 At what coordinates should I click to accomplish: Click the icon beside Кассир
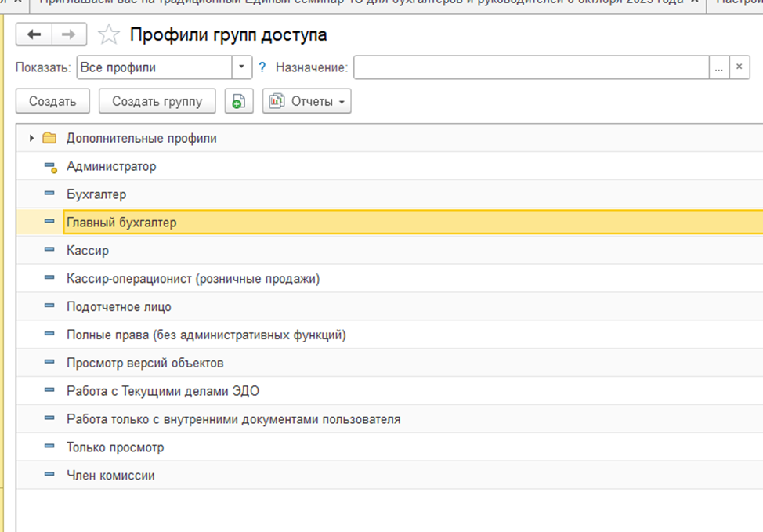pos(49,249)
